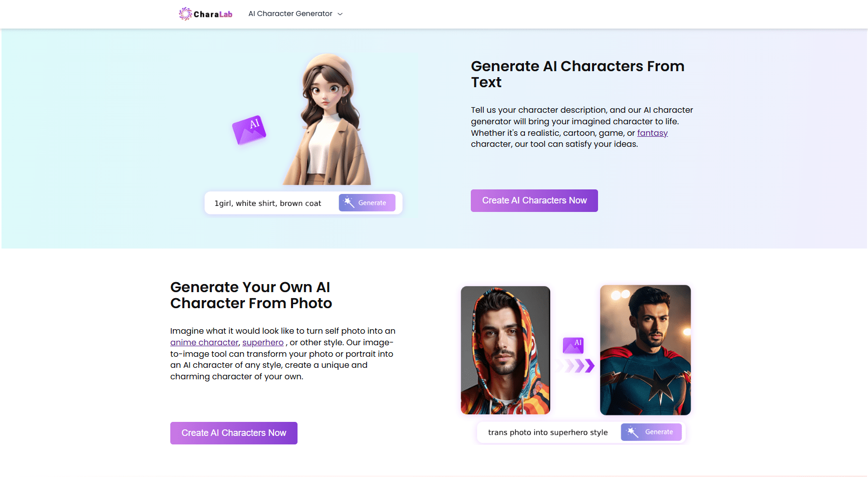Click Create AI Characters Now under the text section

point(534,201)
